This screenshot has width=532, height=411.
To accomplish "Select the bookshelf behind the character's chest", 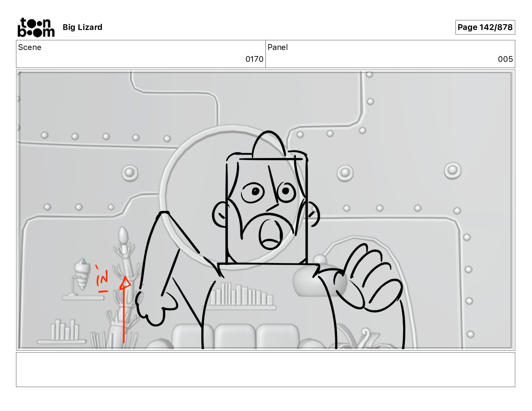I will coord(242,296).
